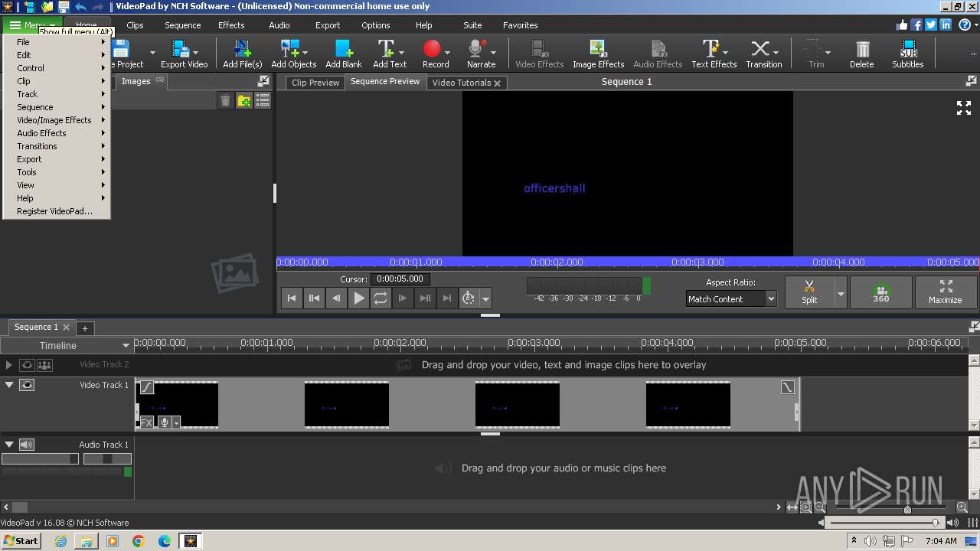Open the Aspect Ratio Match Content dropdown

[731, 299]
